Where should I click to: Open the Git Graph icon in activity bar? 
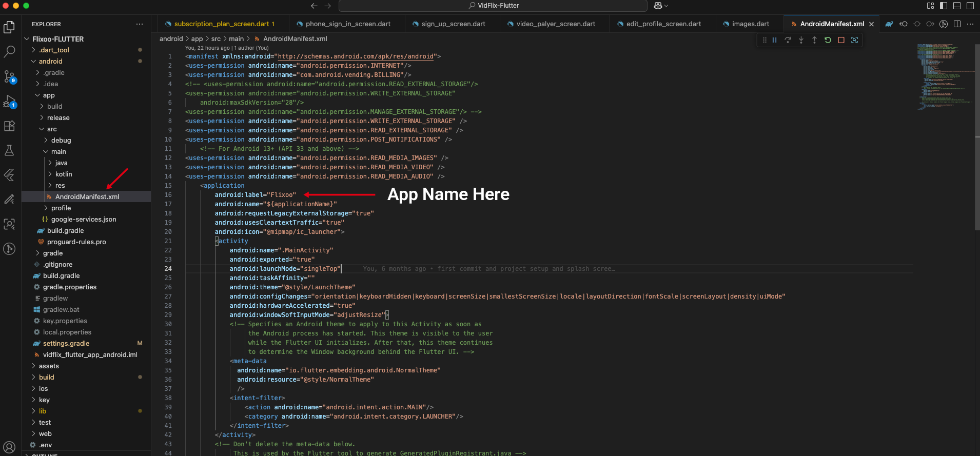9,249
